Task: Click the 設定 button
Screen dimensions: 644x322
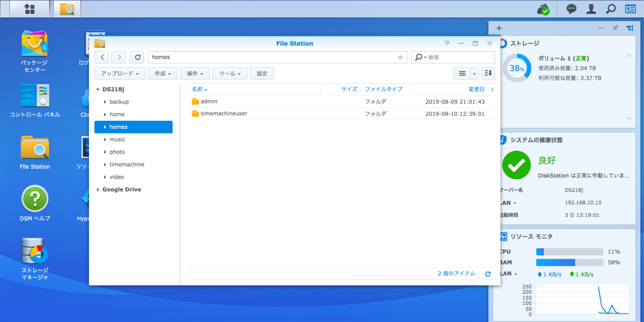Action: click(x=262, y=74)
